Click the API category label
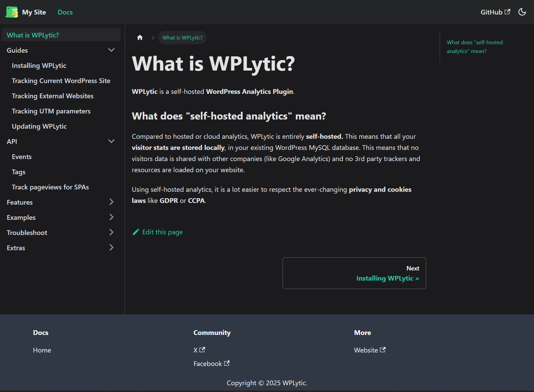The image size is (534, 392). tap(12, 141)
